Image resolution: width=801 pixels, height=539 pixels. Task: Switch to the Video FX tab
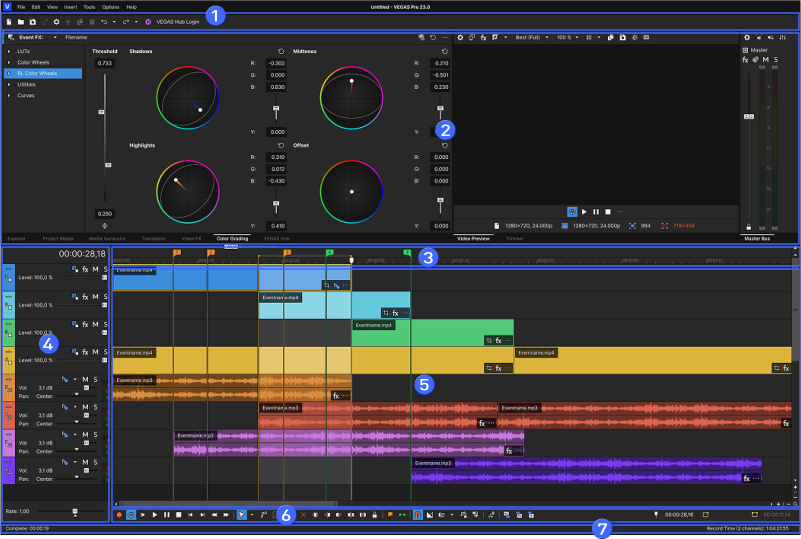click(x=191, y=239)
